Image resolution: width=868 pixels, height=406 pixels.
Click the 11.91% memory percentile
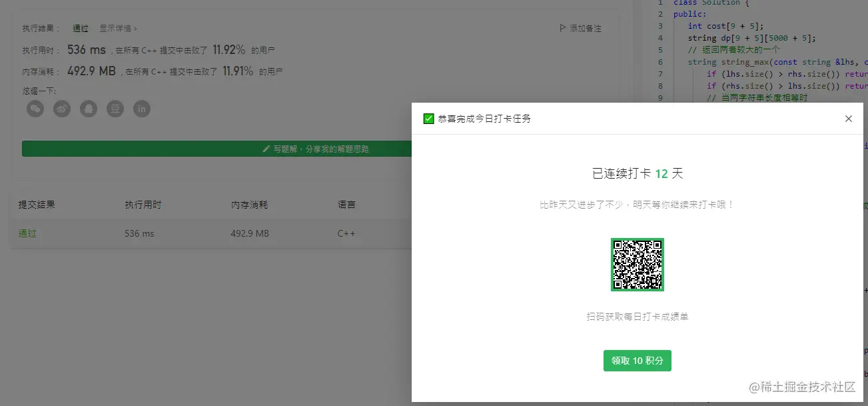point(238,71)
